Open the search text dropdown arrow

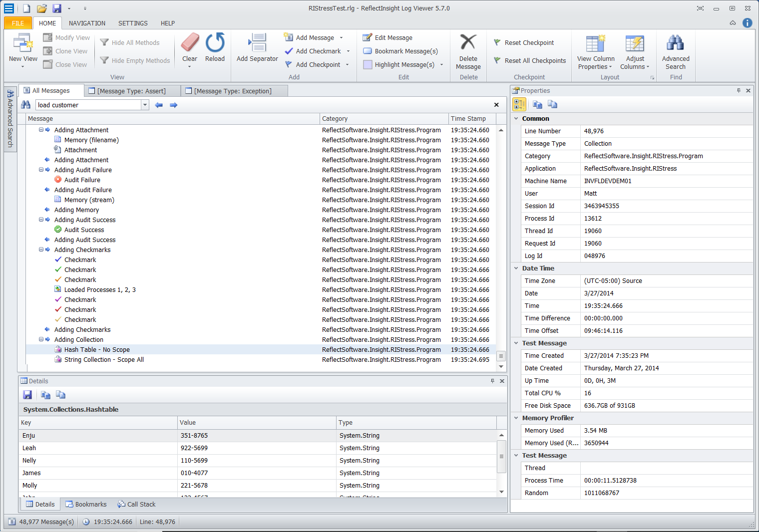pos(145,105)
